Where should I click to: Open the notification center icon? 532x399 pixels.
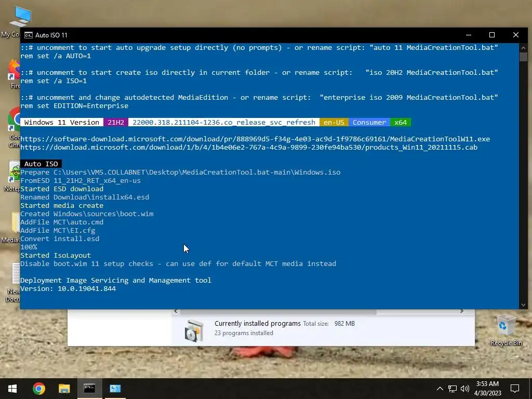(x=515, y=389)
